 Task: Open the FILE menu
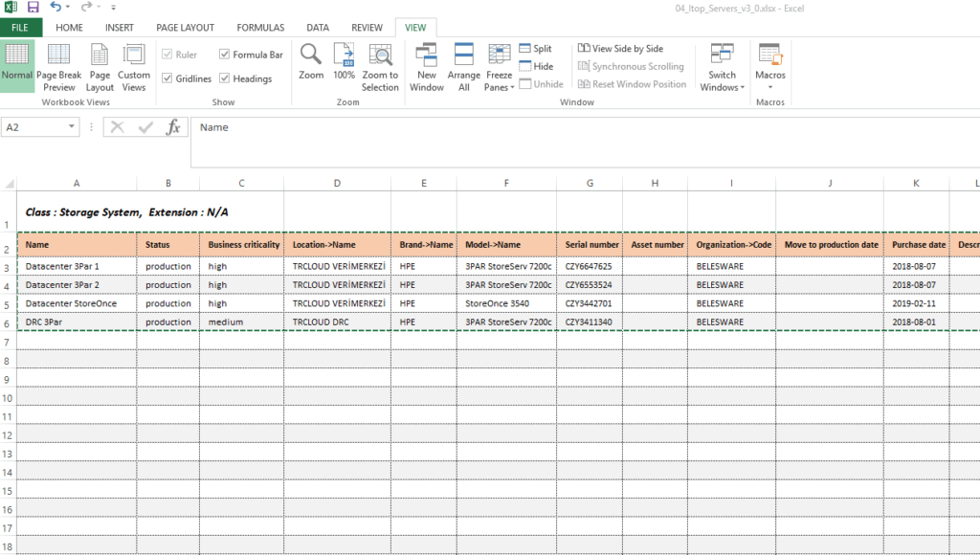20,28
